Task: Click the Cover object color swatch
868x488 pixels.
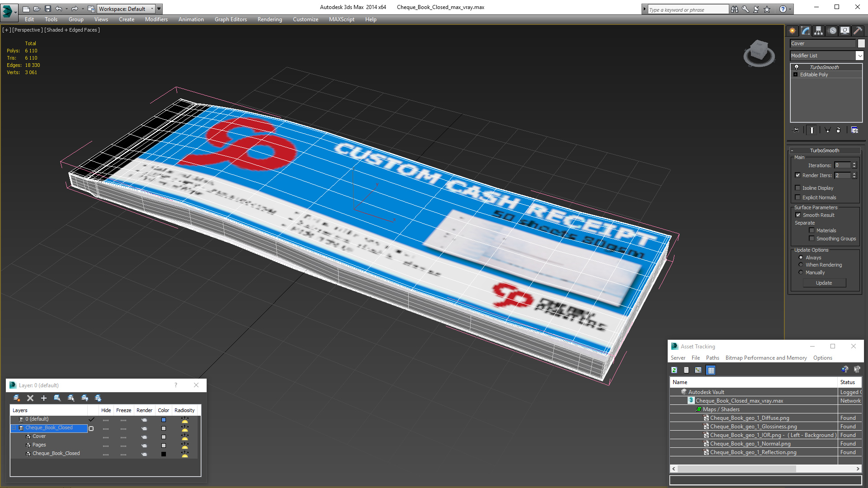Action: point(164,437)
